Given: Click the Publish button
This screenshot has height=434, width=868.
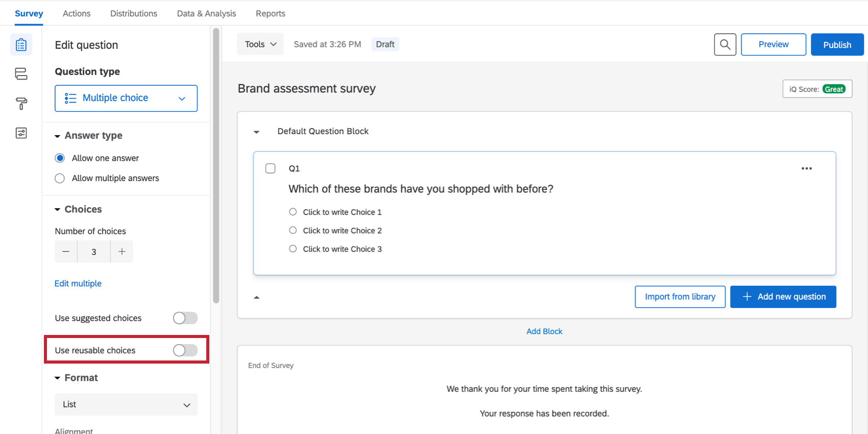Looking at the screenshot, I should pos(837,44).
